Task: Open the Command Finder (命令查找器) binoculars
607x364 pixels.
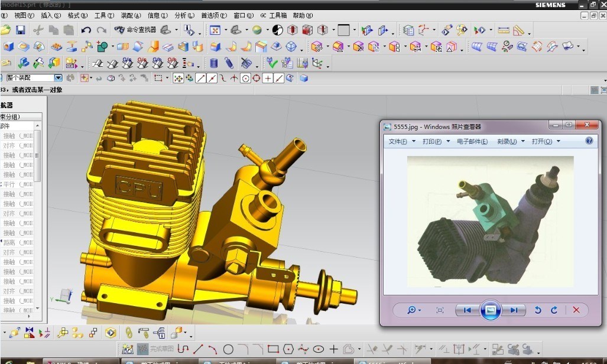Action: [135, 30]
